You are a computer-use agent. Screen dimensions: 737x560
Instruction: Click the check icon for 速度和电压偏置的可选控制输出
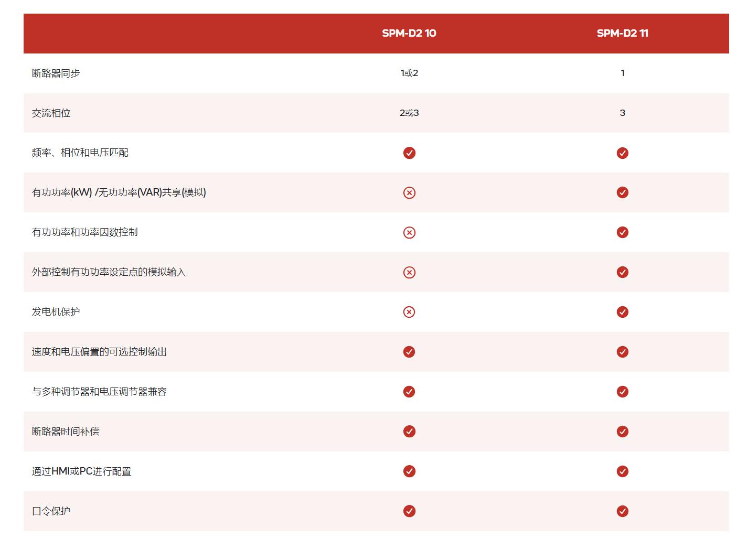pos(409,352)
